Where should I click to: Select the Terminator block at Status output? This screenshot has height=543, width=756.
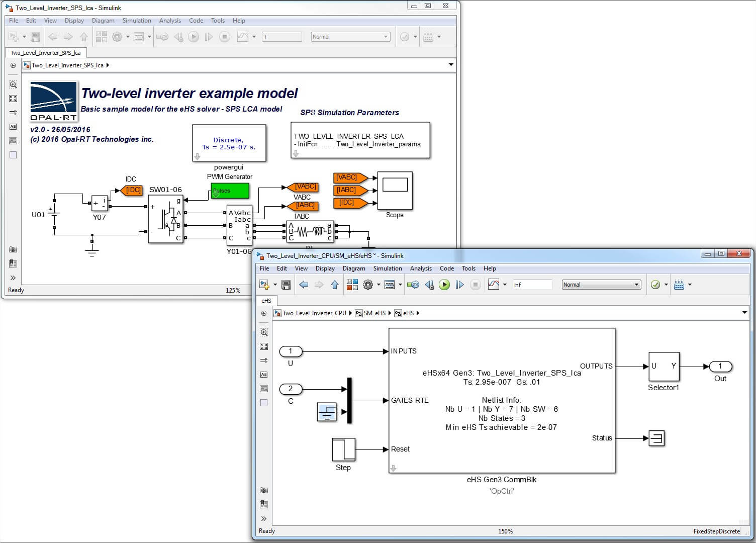[x=656, y=438]
